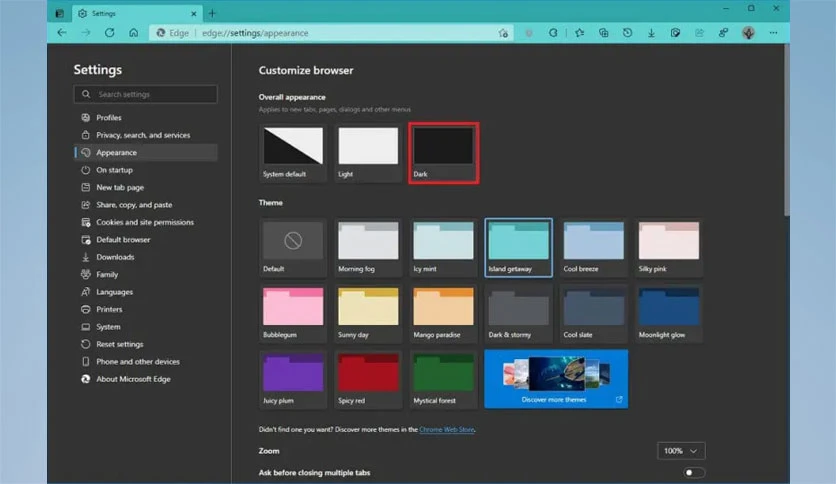Select the Cool breeze theme
The width and height of the screenshot is (836, 484).
pyautogui.click(x=594, y=247)
